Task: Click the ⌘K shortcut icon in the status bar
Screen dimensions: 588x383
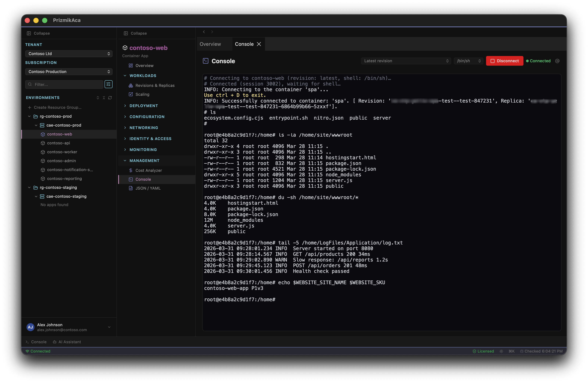Action: pos(511,351)
